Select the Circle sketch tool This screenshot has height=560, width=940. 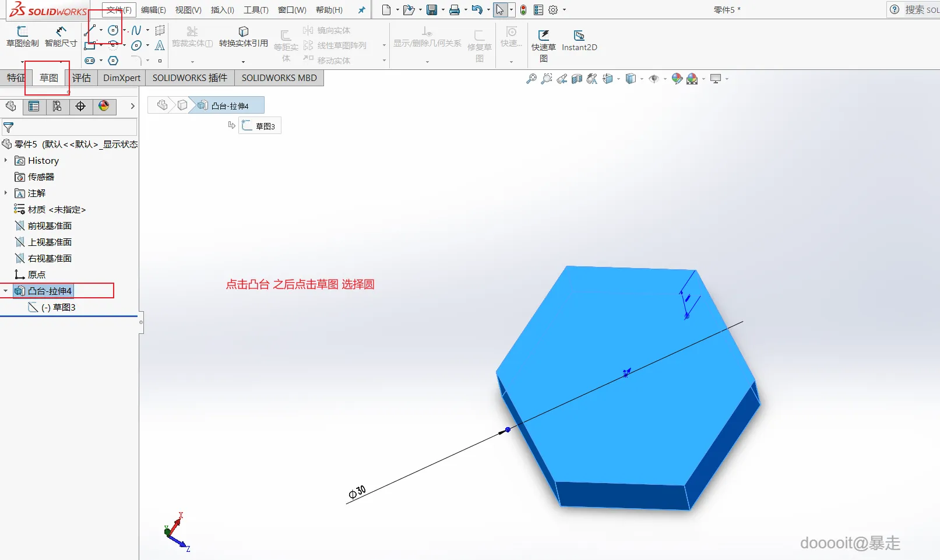coord(113,30)
